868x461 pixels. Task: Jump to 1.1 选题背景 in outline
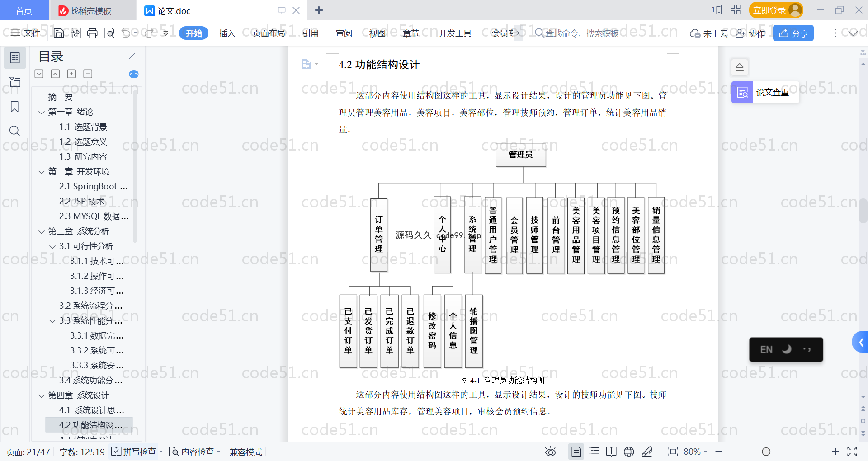[83, 127]
